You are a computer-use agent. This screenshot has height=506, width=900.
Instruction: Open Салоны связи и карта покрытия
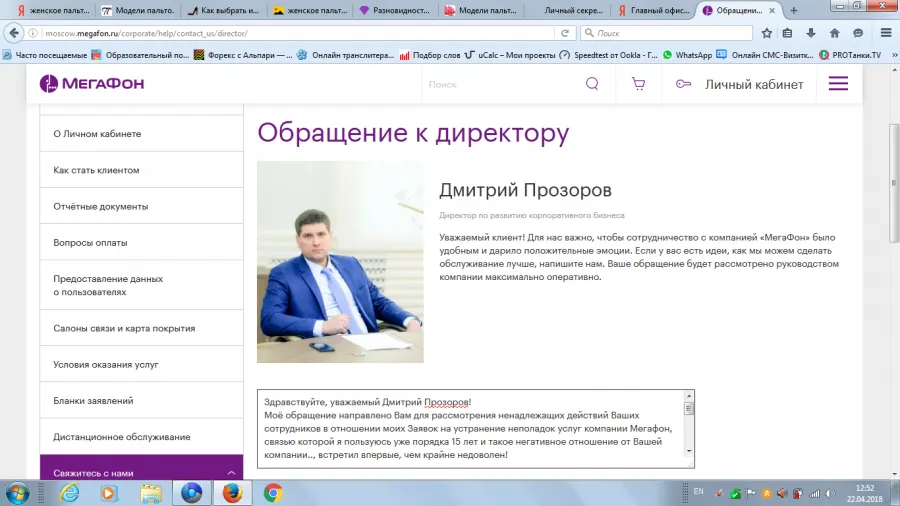(x=141, y=328)
